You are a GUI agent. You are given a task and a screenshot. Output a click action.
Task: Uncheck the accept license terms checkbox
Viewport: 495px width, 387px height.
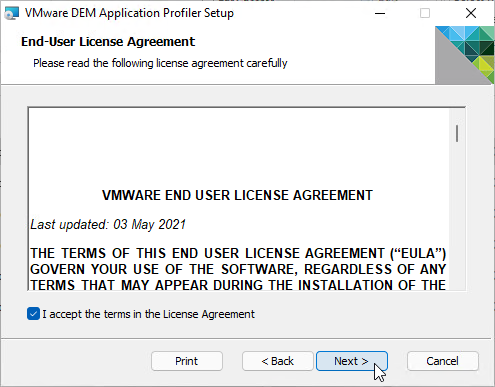tap(33, 314)
